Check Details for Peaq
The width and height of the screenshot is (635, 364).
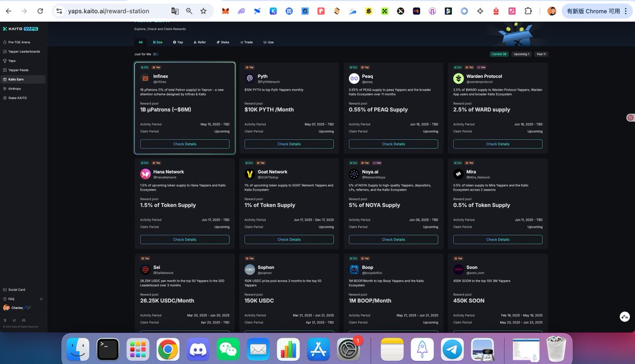click(394, 144)
